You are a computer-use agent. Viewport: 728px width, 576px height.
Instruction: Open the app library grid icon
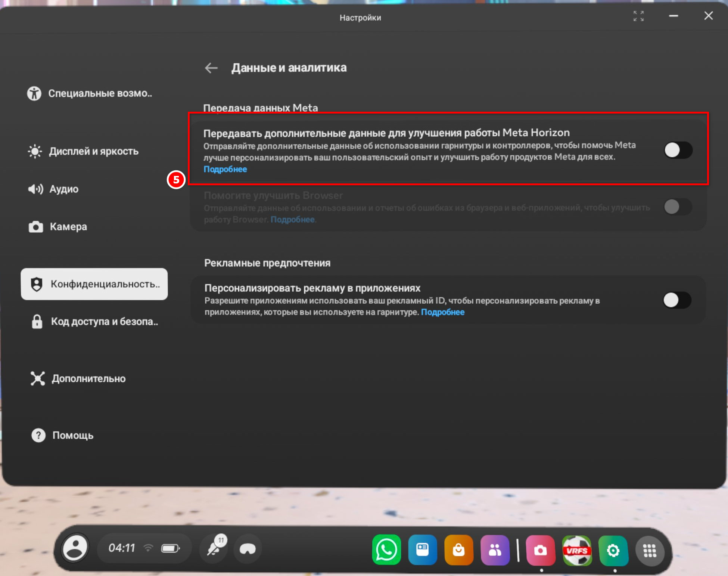pos(650,551)
